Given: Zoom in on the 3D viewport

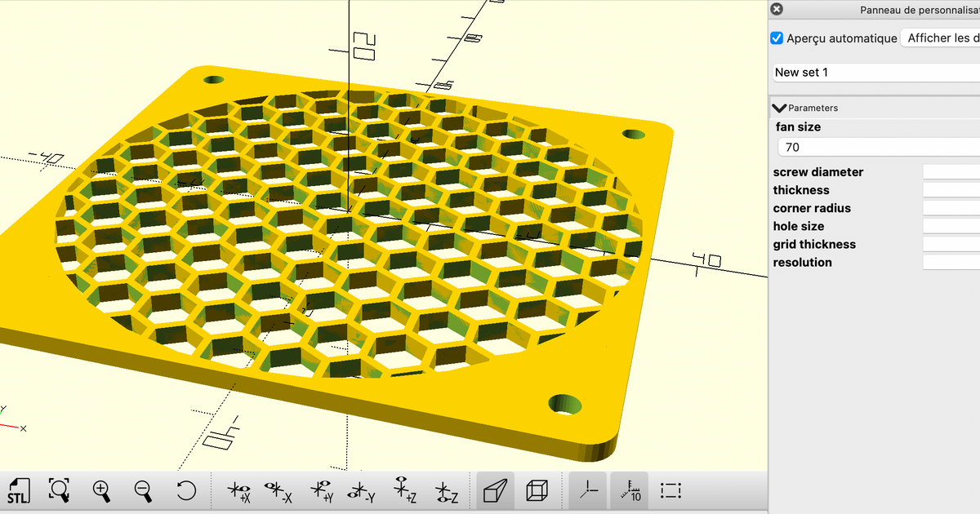Looking at the screenshot, I should 101,490.
